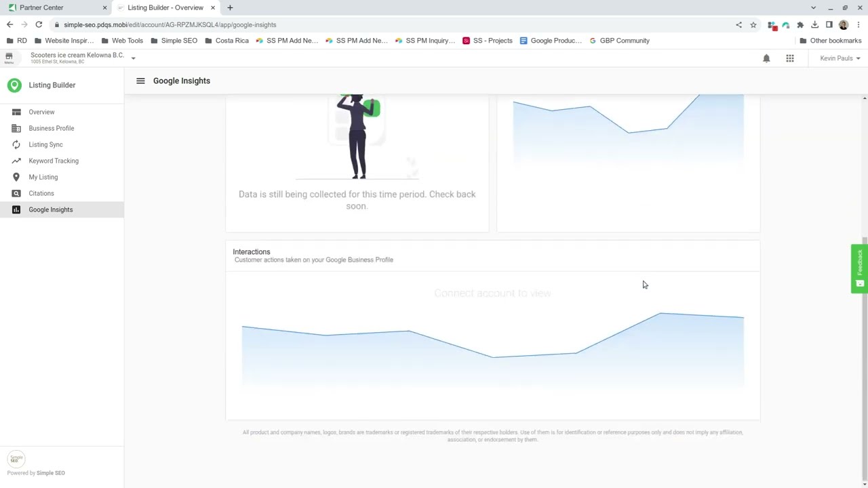Reload the current page
Image resolution: width=868 pixels, height=488 pixels.
[39, 24]
